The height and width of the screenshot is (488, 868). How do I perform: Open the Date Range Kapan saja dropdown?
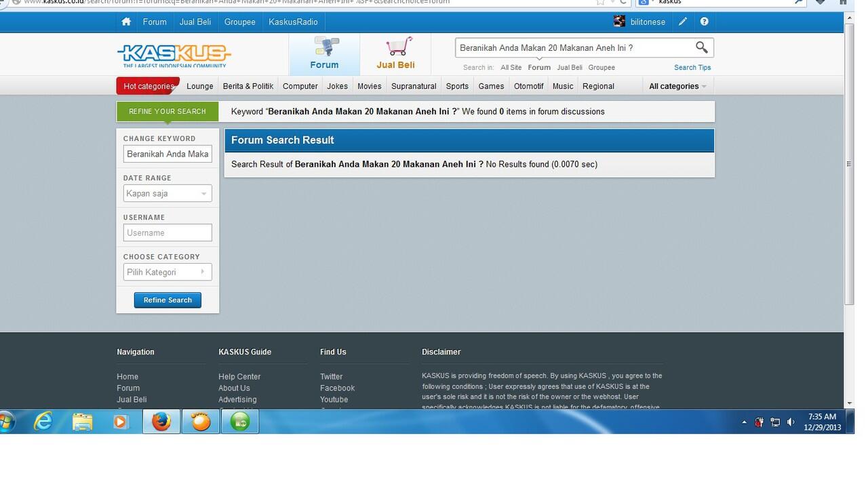tap(167, 193)
